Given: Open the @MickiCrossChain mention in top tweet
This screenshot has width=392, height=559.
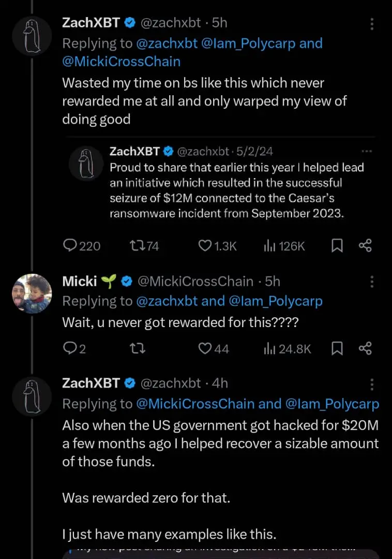Looking at the screenshot, I should tap(122, 62).
